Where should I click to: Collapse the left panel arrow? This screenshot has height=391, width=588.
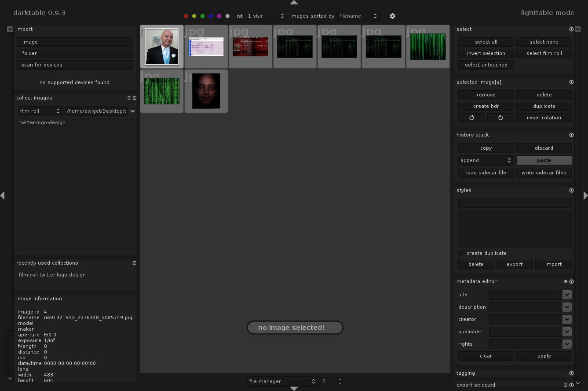[2, 195]
